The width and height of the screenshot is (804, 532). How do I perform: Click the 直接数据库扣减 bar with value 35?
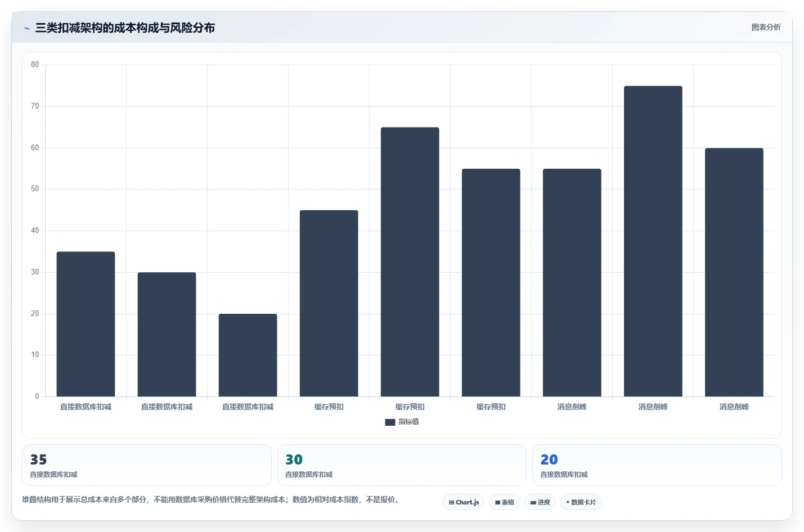click(x=86, y=324)
